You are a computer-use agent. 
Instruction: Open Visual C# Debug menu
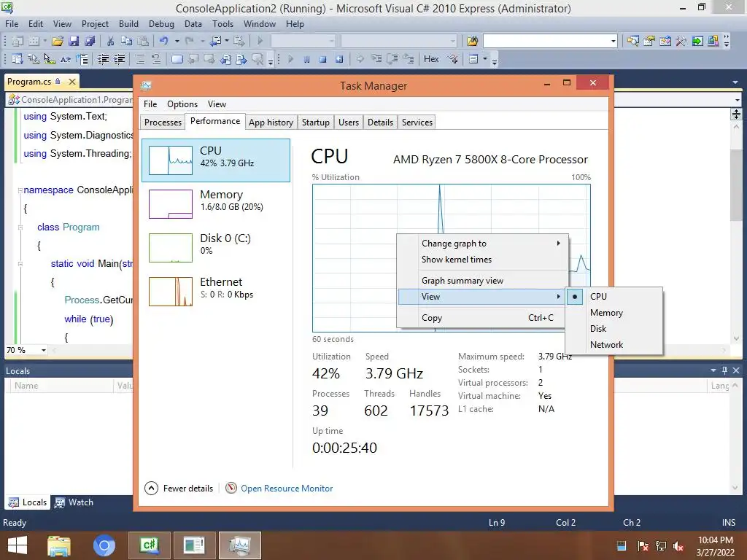161,24
